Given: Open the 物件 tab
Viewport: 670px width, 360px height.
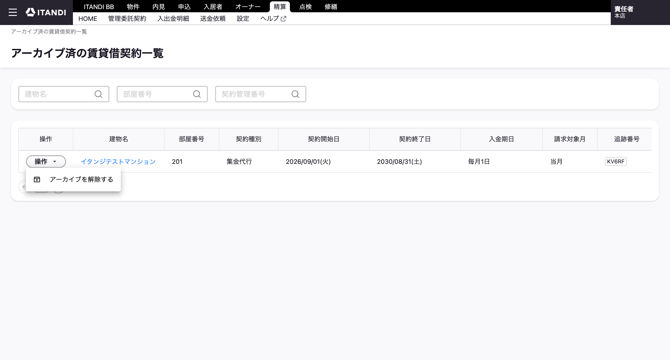Looking at the screenshot, I should pyautogui.click(x=133, y=7).
